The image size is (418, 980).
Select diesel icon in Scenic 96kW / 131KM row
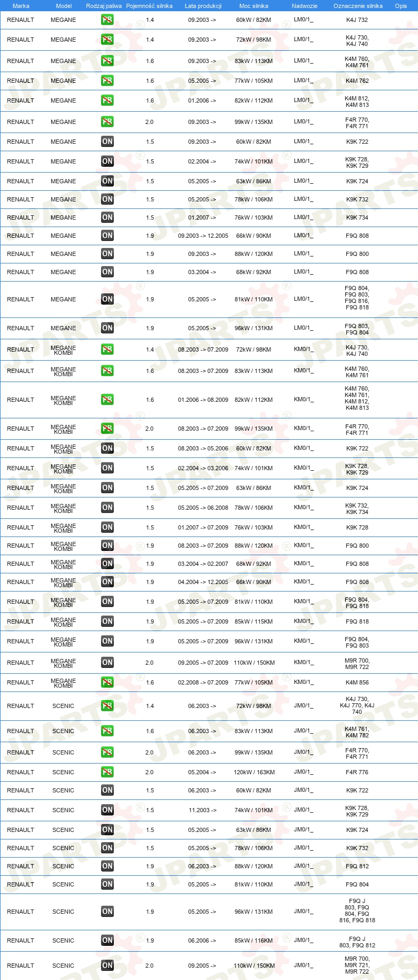[107, 912]
